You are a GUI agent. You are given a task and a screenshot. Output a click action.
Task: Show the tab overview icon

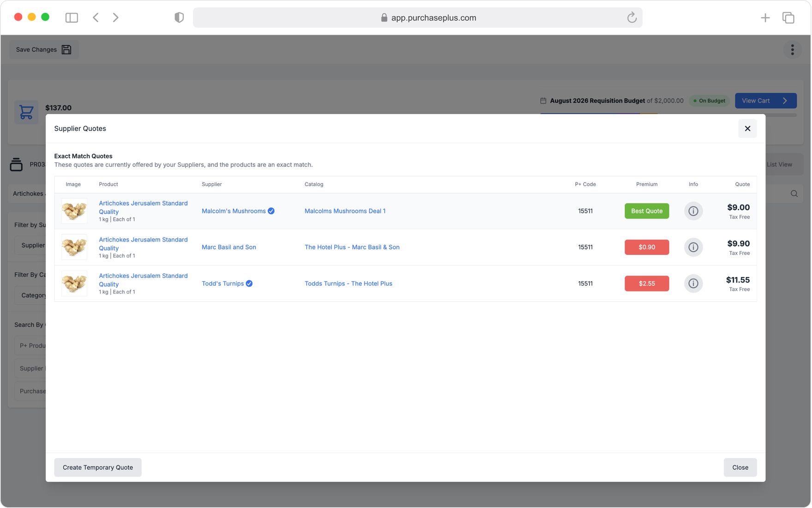[x=788, y=18]
